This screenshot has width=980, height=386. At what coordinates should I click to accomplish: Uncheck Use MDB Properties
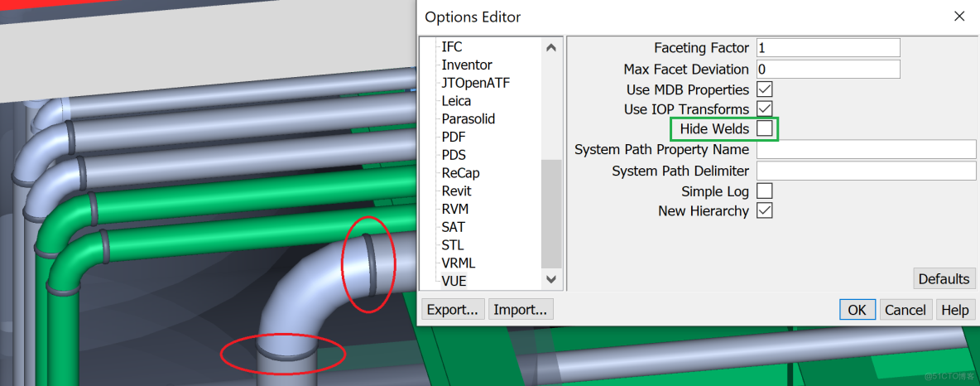click(764, 89)
